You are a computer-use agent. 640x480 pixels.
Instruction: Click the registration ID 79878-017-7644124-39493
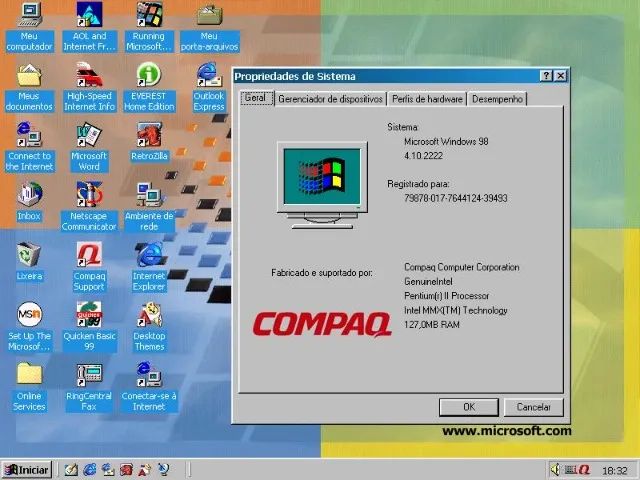456,198
